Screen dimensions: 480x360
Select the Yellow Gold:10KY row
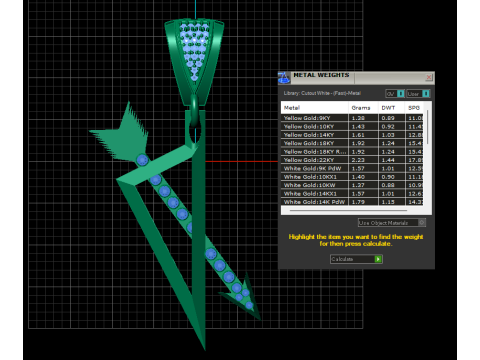352,127
